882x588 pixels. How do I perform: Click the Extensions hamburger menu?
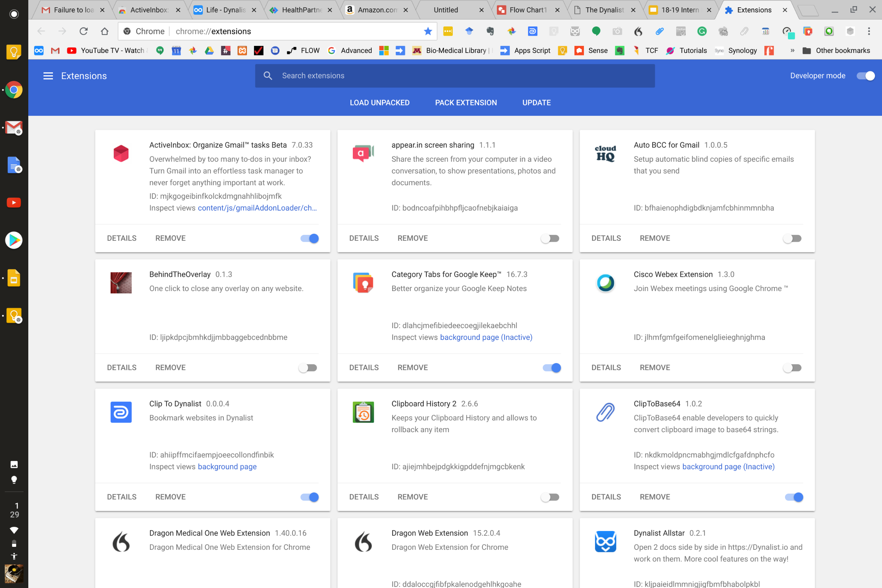pyautogui.click(x=47, y=75)
